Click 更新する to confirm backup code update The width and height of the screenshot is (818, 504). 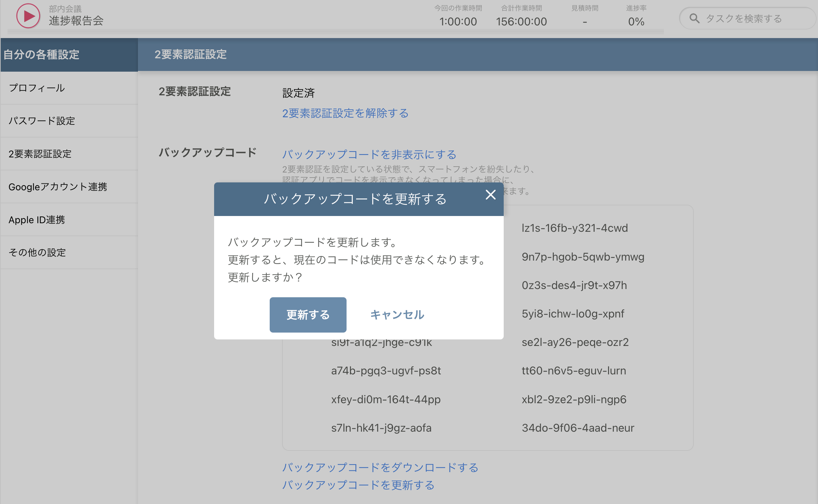coord(308,314)
